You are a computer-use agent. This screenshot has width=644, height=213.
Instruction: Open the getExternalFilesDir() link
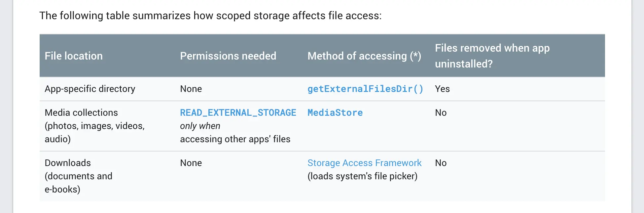click(365, 89)
